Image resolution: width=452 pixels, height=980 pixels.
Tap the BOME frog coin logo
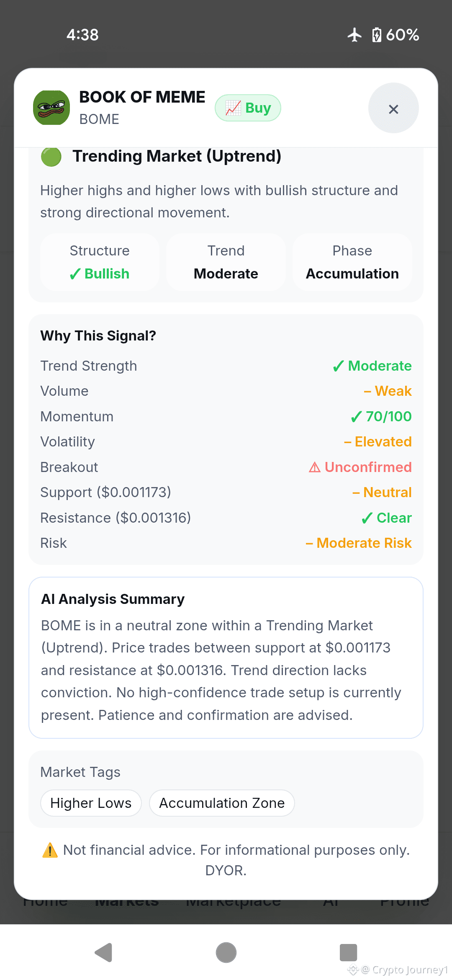[51, 108]
